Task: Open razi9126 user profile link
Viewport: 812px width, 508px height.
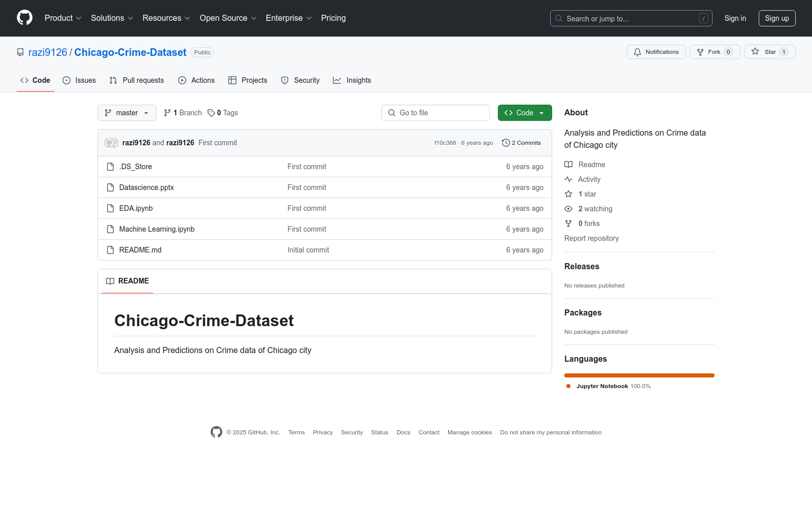Action: click(48, 52)
